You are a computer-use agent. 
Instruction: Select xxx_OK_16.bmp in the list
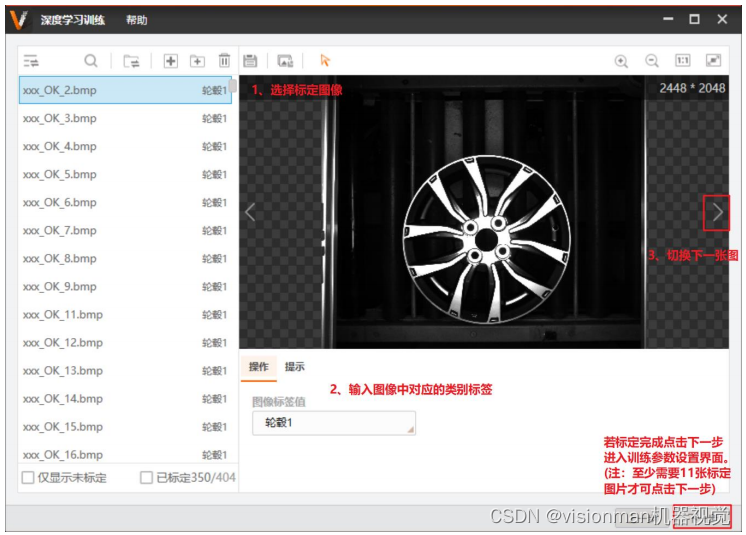(x=125, y=454)
